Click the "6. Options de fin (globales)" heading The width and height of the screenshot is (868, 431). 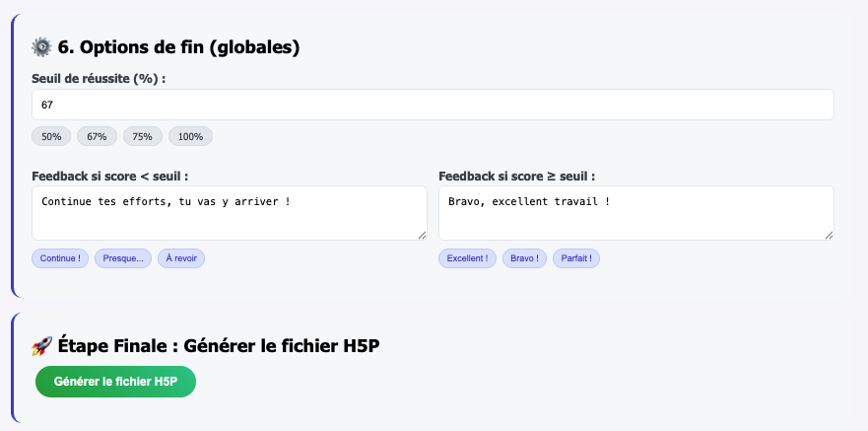coord(178,46)
